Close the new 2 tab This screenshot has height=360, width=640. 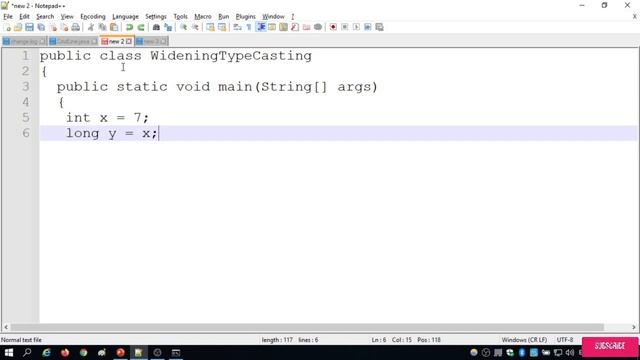(x=129, y=42)
